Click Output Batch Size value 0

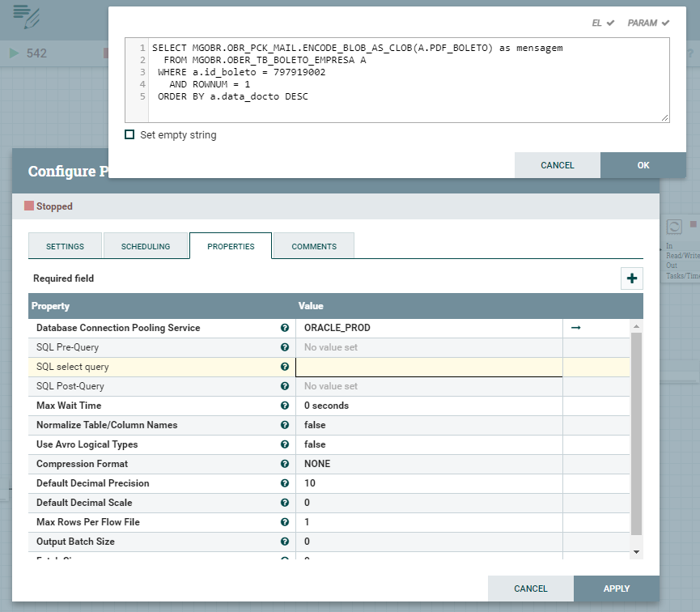point(308,542)
